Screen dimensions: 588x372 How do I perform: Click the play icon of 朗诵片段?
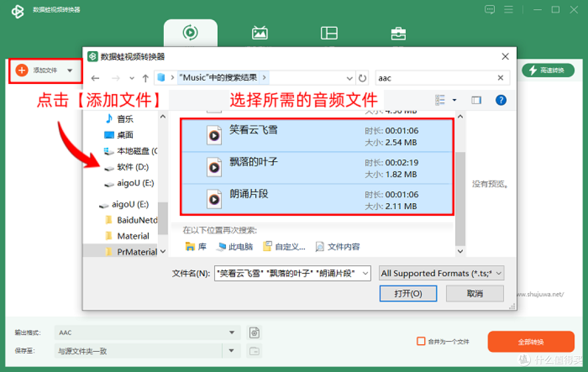coord(214,199)
